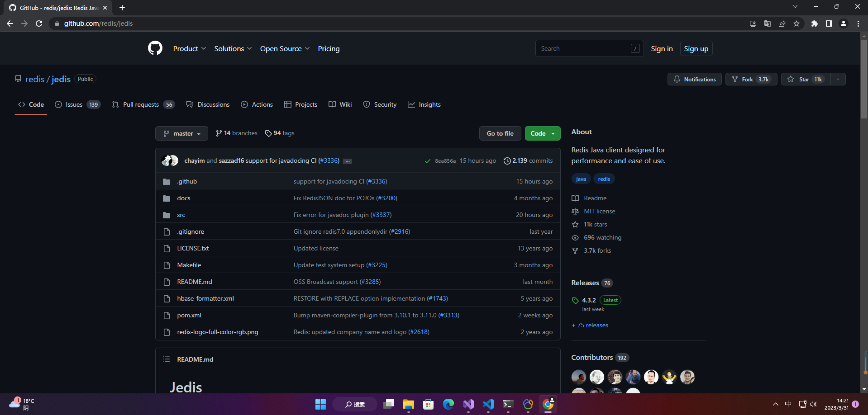Open the pom.xml file
The height and width of the screenshot is (415, 868).
pos(189,315)
